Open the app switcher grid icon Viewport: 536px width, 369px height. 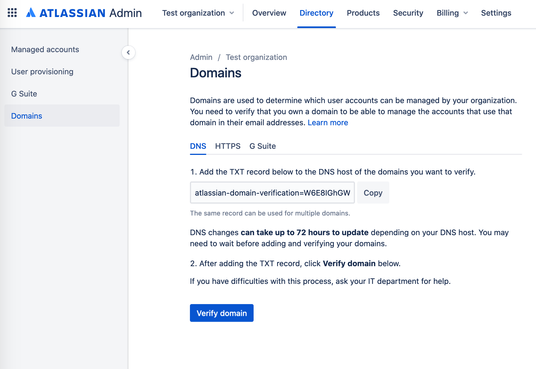[12, 13]
